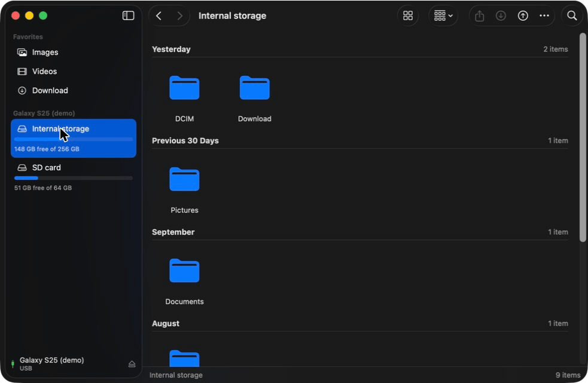Click the sidebar Download circle-arrow icon
The image size is (588, 383).
click(22, 91)
